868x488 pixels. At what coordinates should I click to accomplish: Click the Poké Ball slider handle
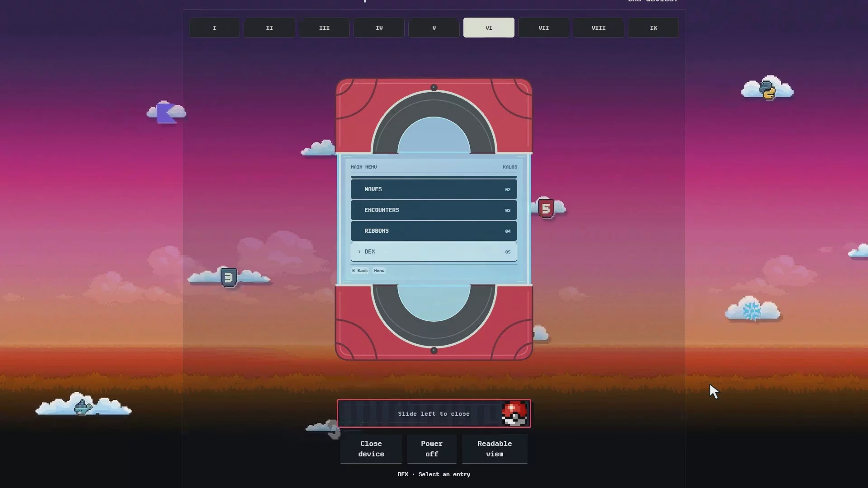click(515, 413)
